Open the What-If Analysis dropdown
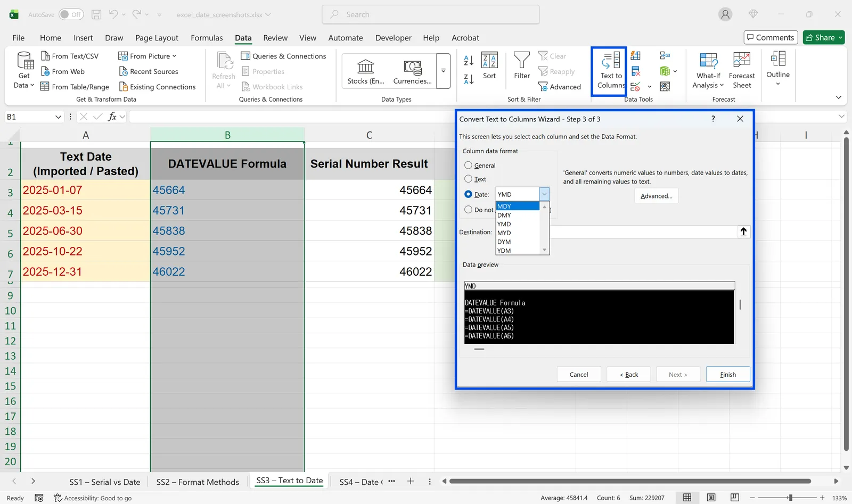 click(x=708, y=70)
